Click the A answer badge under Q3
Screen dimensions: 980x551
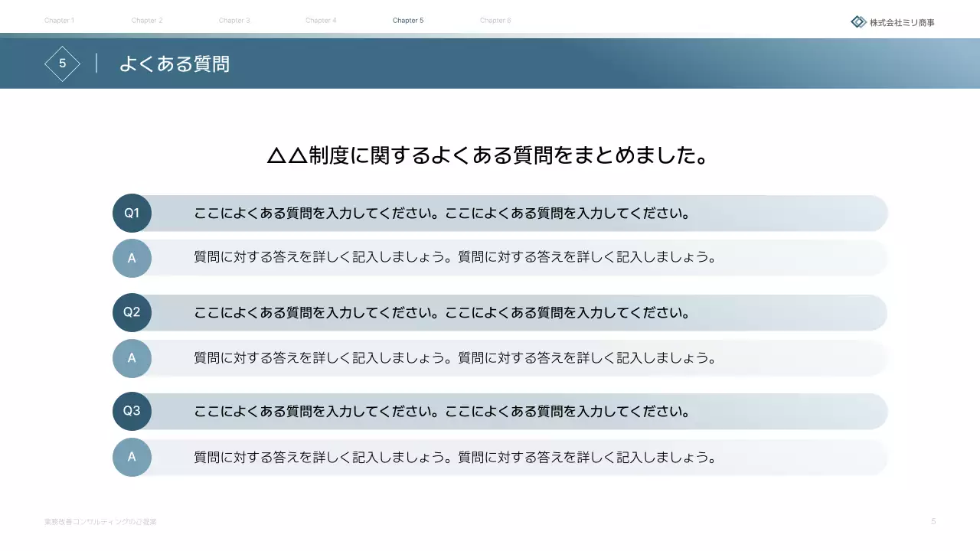132,457
